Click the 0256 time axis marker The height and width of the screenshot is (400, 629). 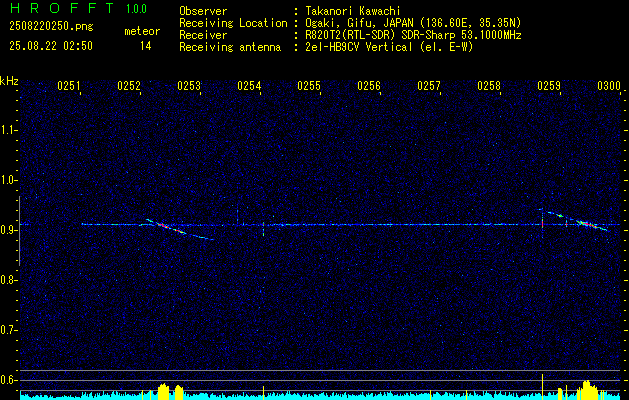(x=369, y=86)
